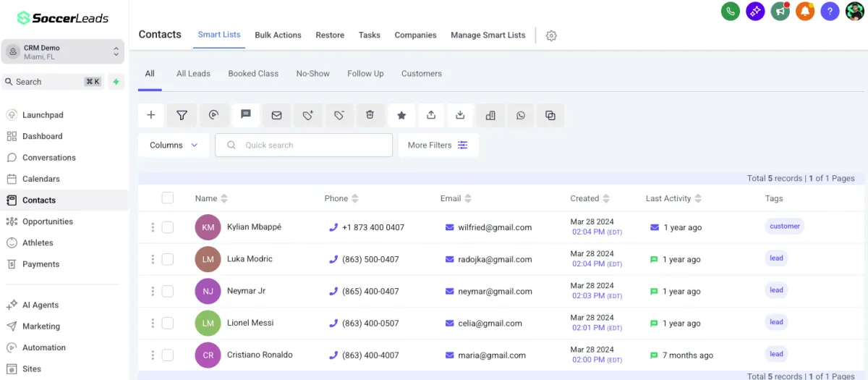Toggle the select-all header checkbox
Image resolution: width=868 pixels, height=380 pixels.
pyautogui.click(x=168, y=198)
